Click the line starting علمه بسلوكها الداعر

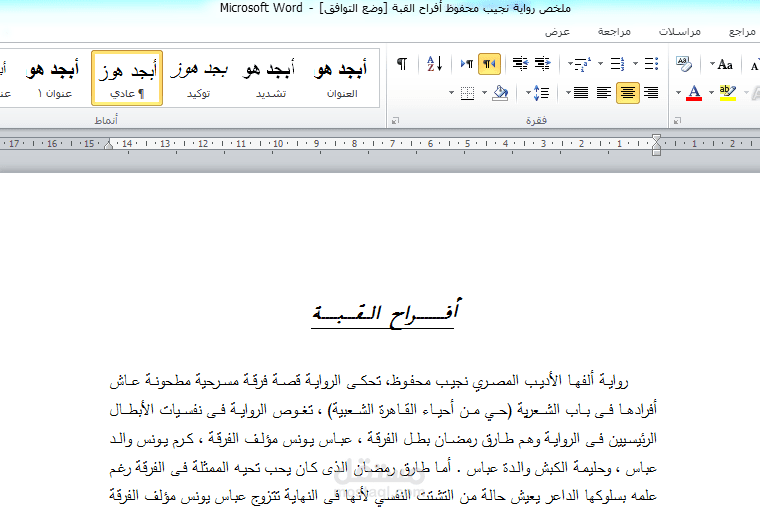point(383,496)
